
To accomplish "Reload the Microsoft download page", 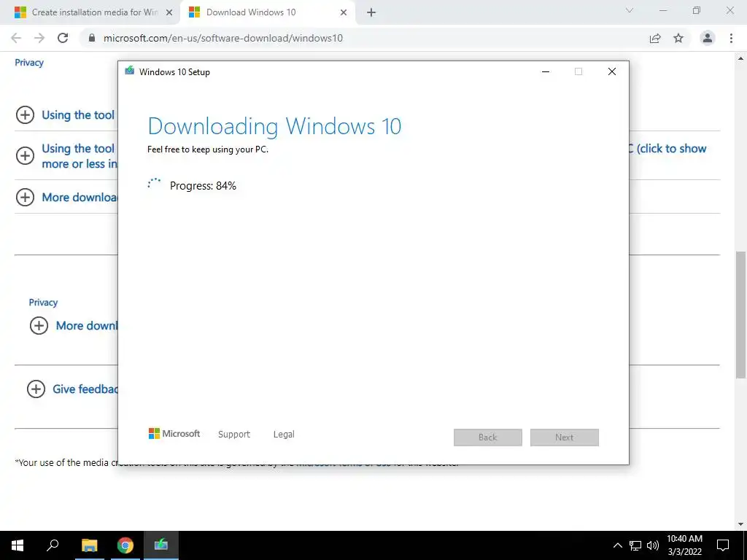I will (x=63, y=38).
